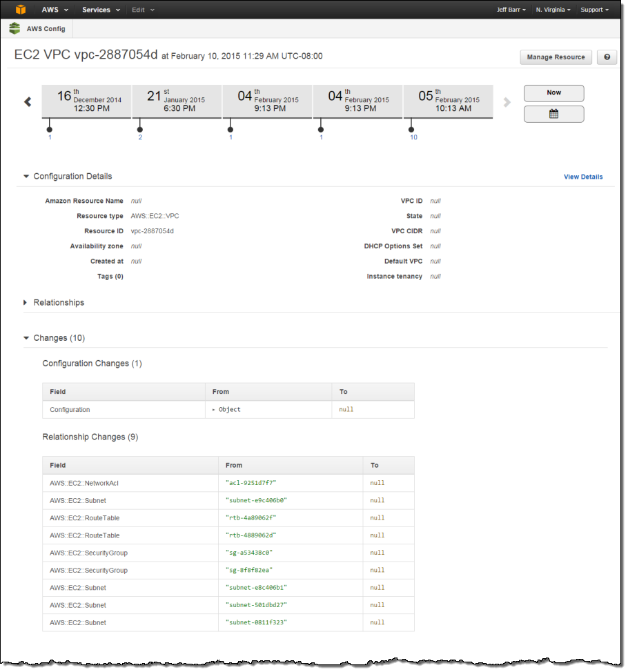The image size is (628, 672).
Task: Open the View Details link
Action: pyautogui.click(x=582, y=177)
